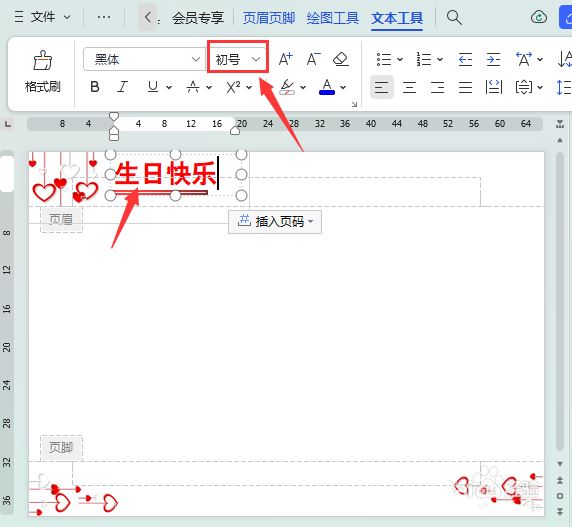
Task: Click the browse object selector square
Action: tap(560, 496)
